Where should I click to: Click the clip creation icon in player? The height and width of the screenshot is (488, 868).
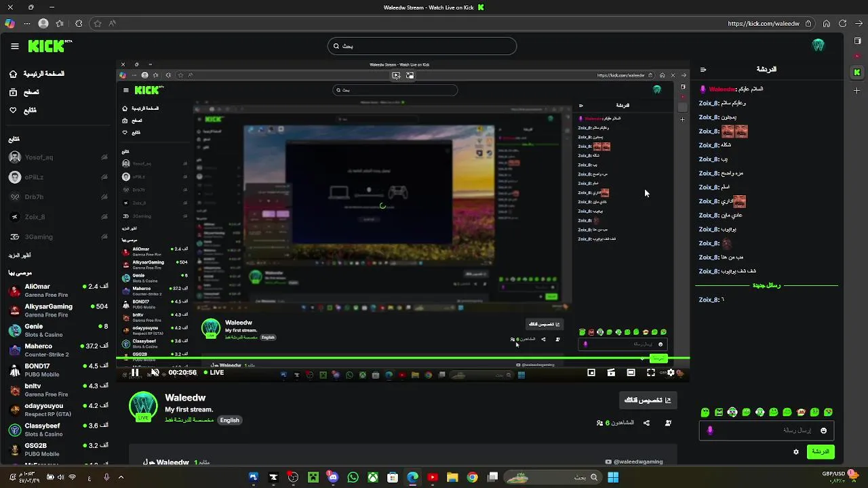coord(611,372)
